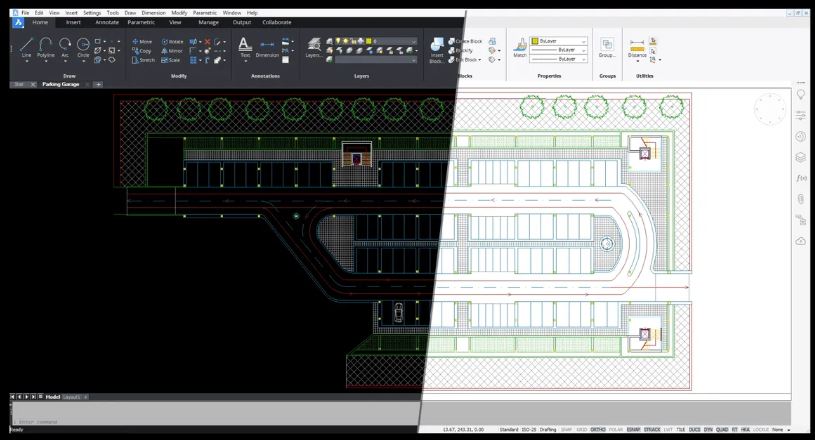Click inside the command line input
Image resolution: width=815 pixels, height=440 pixels.
pyautogui.click(x=216, y=422)
